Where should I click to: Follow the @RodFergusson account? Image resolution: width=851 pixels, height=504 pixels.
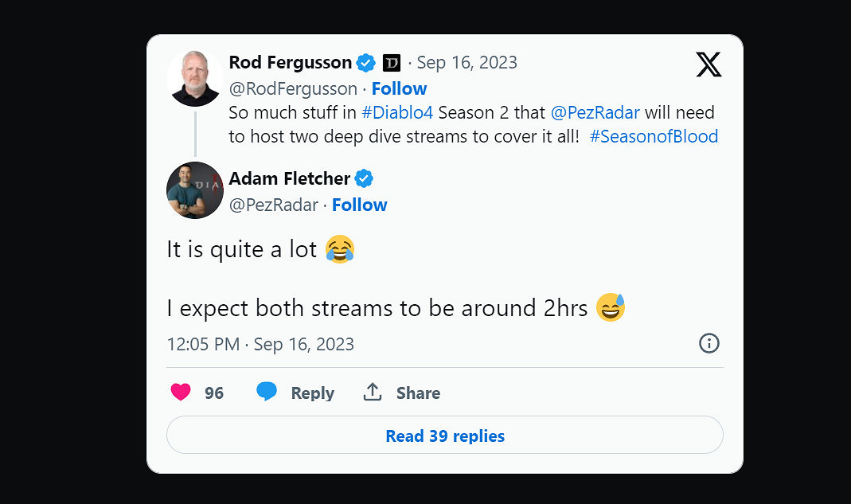[399, 88]
